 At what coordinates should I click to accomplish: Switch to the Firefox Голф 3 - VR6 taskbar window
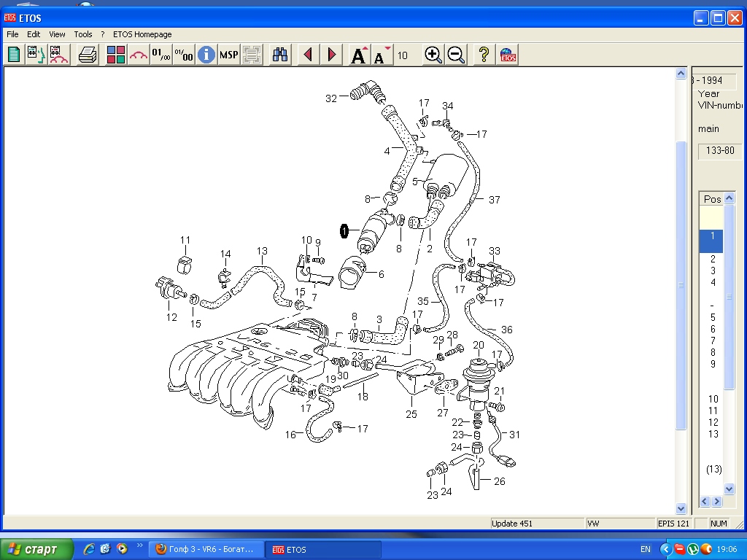[205, 549]
